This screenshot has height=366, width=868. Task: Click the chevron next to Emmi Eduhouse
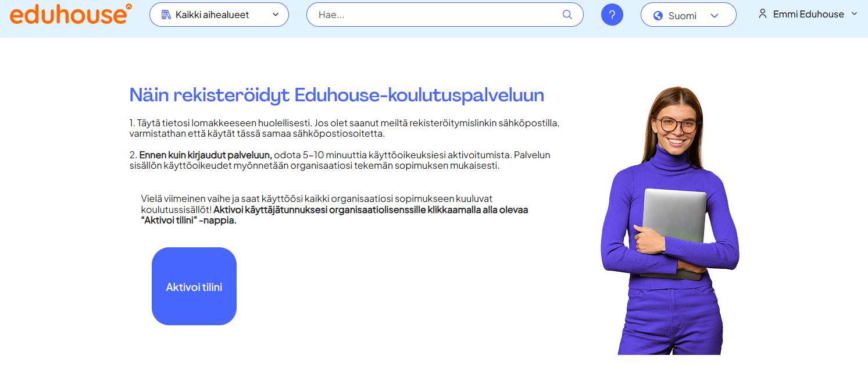[854, 14]
